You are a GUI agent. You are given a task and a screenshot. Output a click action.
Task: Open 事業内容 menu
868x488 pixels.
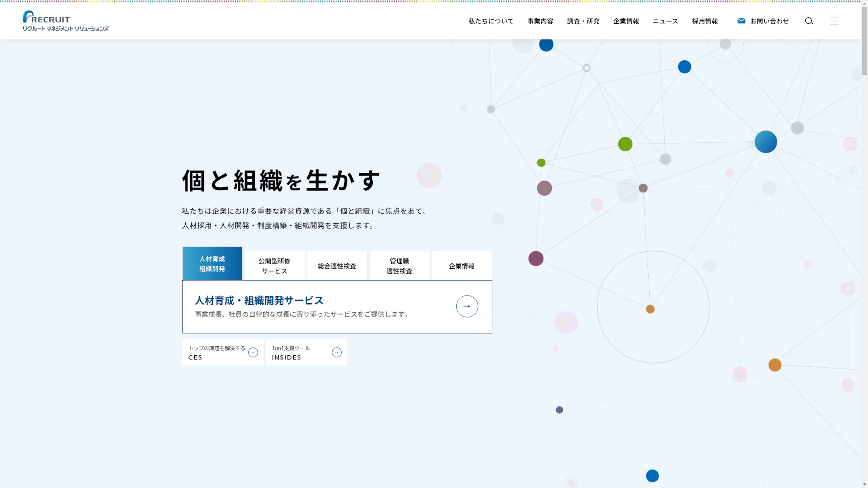coord(540,21)
